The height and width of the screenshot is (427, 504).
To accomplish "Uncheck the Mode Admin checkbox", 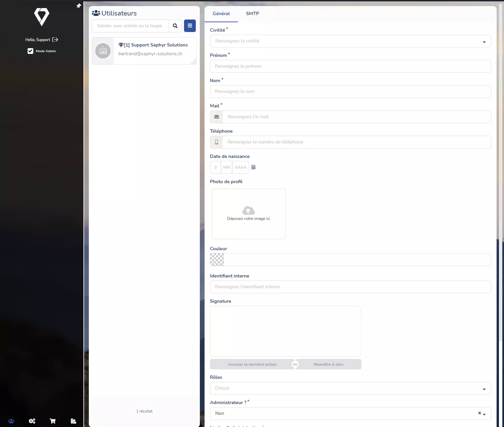I will 30,51.
